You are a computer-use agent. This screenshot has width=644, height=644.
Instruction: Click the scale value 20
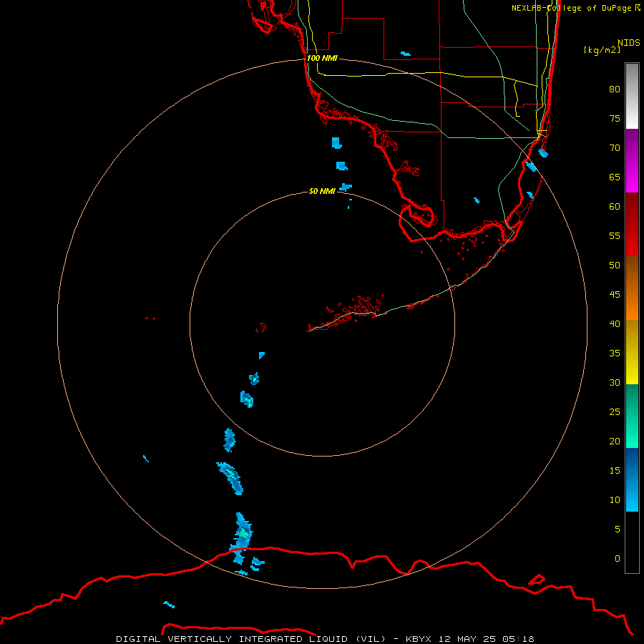(615, 441)
